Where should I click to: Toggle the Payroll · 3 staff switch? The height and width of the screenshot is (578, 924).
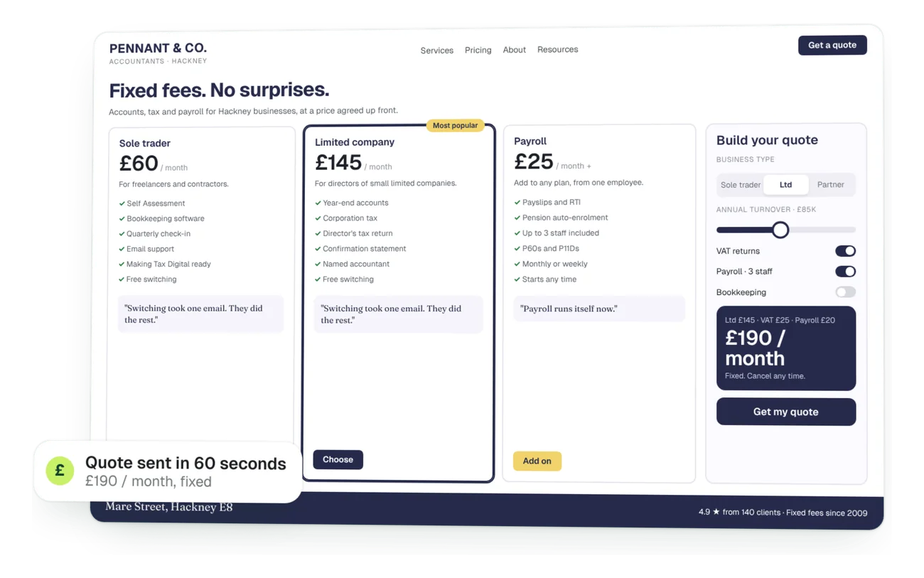[845, 272]
